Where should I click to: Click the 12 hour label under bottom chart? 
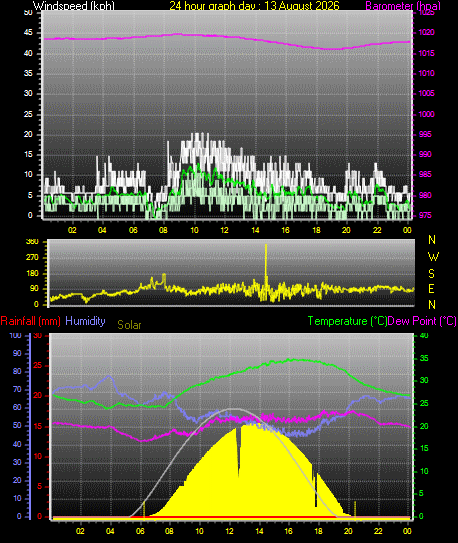tap(229, 531)
